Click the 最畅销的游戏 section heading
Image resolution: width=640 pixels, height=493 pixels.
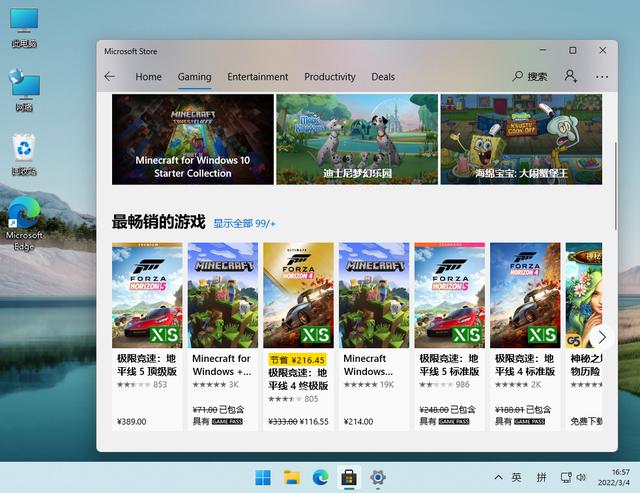159,222
